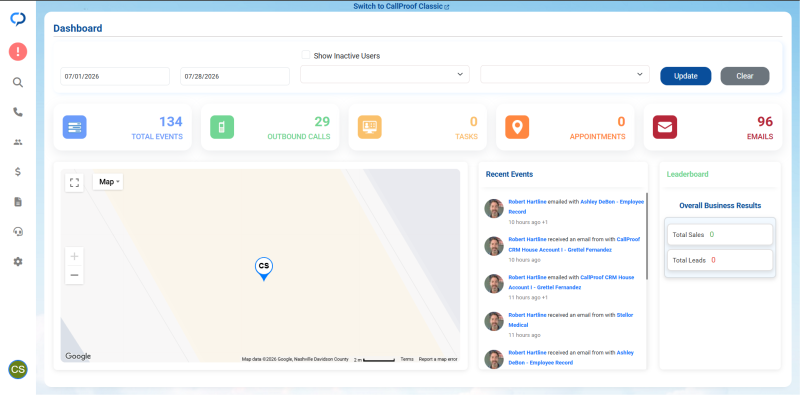Click the Total Leads row
The height and width of the screenshot is (395, 800).
click(720, 260)
